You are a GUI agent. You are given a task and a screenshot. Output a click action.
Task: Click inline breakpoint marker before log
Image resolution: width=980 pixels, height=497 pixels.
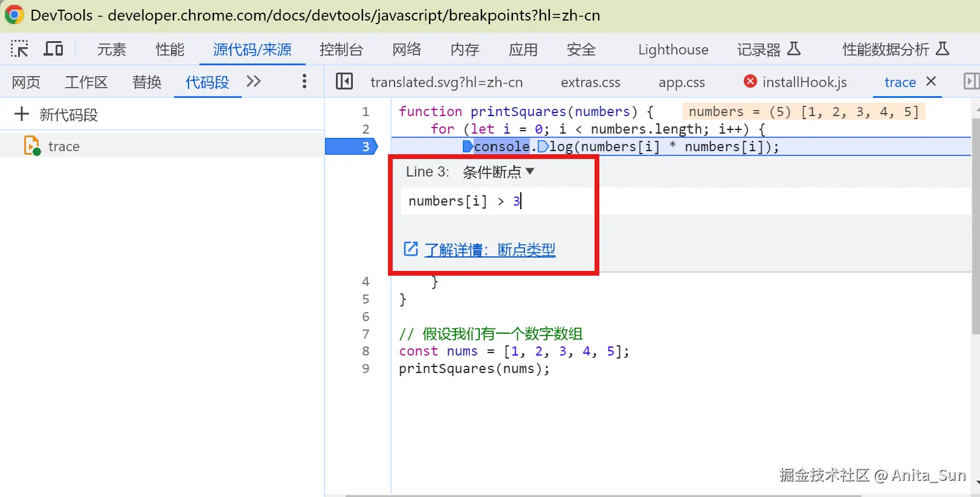pos(543,146)
